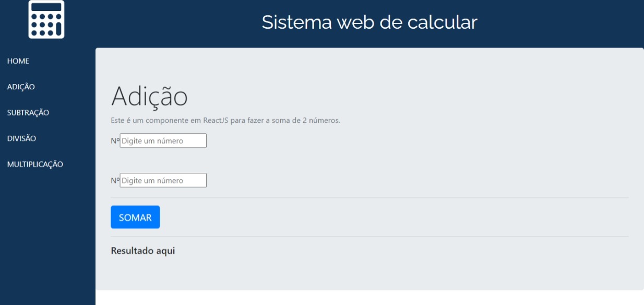Click the second 'Digite um número' input

tap(162, 180)
